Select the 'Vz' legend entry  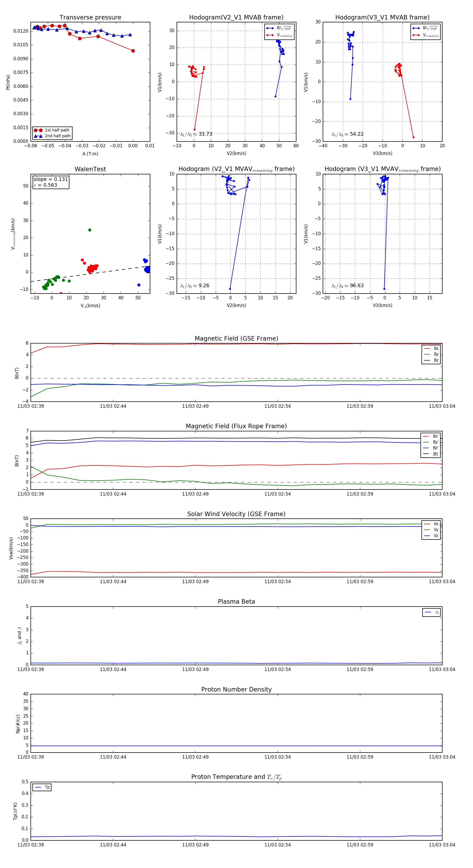(x=431, y=536)
